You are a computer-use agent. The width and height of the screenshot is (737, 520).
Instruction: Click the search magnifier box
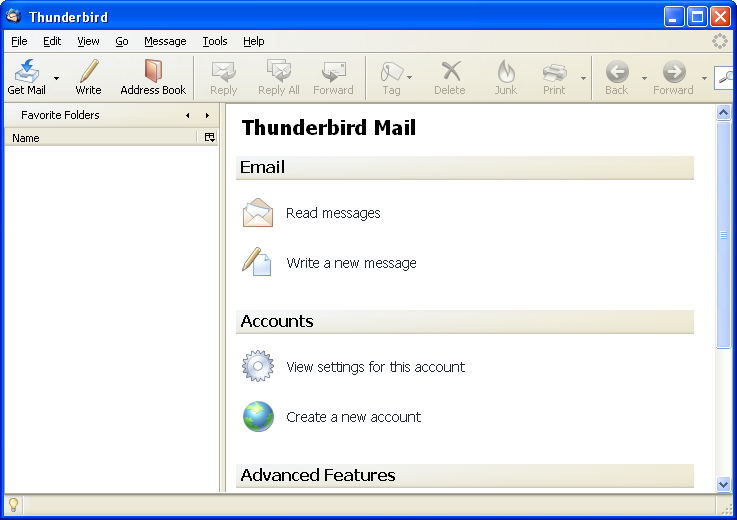[x=725, y=78]
